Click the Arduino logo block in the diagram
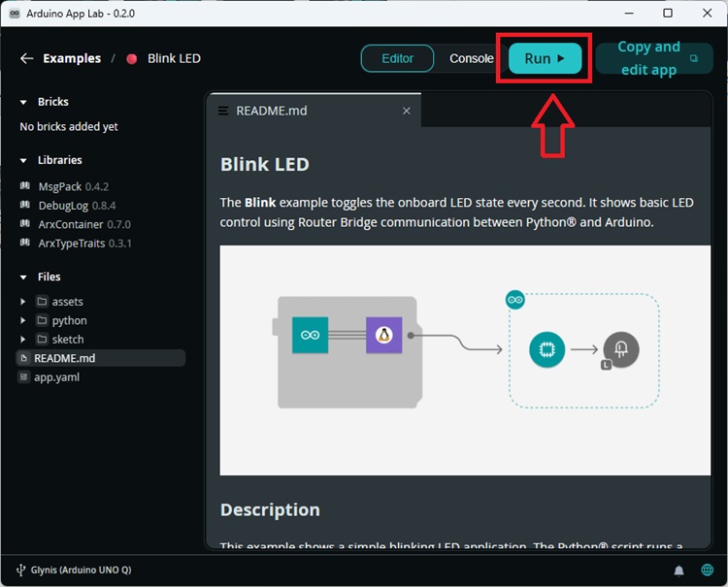This screenshot has width=728, height=587. [x=310, y=335]
